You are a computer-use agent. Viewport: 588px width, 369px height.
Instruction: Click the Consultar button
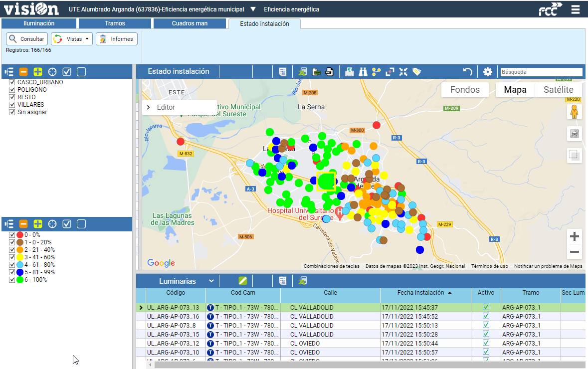27,39
